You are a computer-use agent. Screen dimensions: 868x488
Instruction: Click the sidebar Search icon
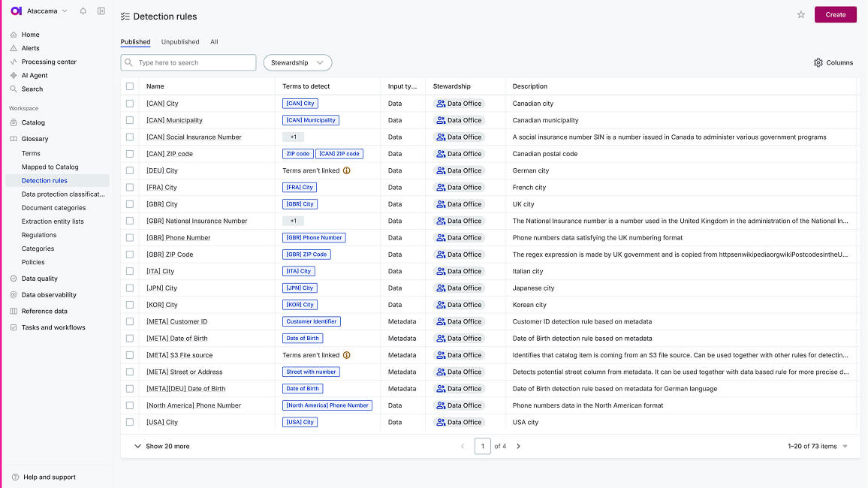(14, 89)
